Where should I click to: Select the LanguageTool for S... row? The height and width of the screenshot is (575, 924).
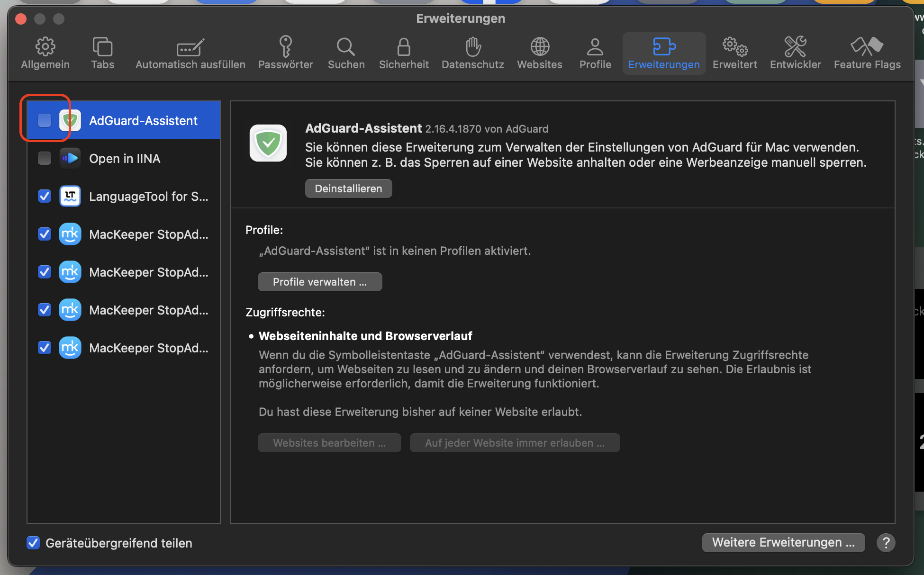[124, 196]
